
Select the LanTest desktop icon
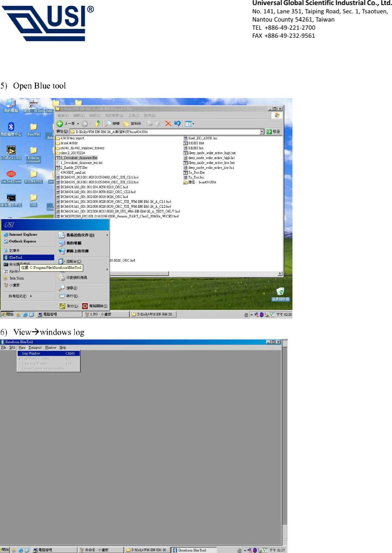11,176
